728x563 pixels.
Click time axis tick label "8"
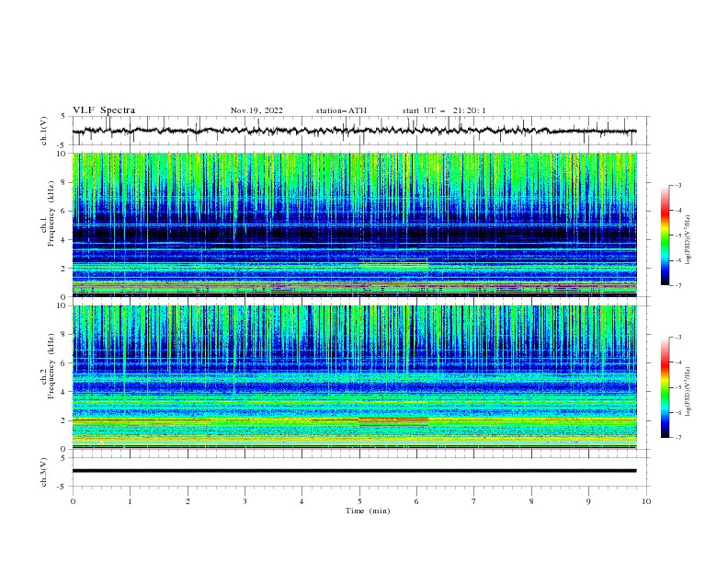[531, 501]
